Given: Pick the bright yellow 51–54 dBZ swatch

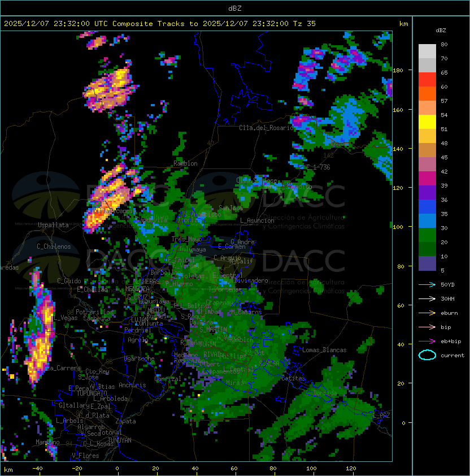Looking at the screenshot, I should click(x=427, y=122).
